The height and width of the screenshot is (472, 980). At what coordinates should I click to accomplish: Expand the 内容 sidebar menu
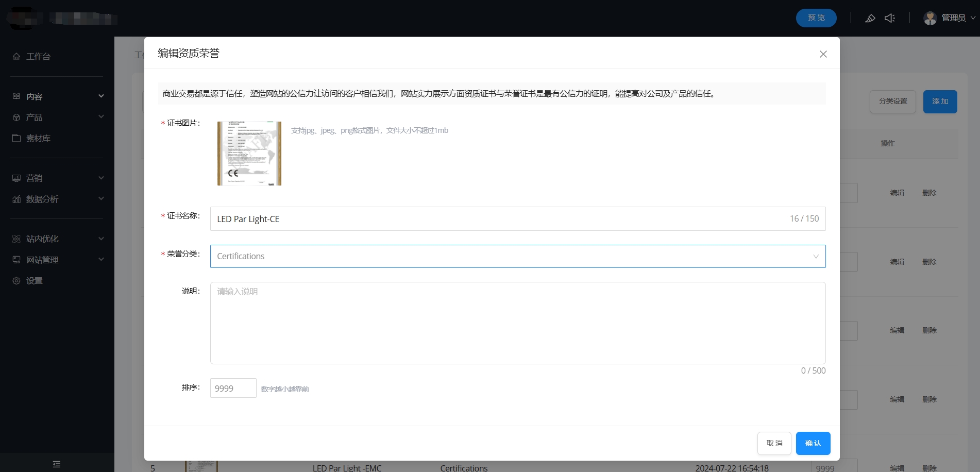point(57,96)
